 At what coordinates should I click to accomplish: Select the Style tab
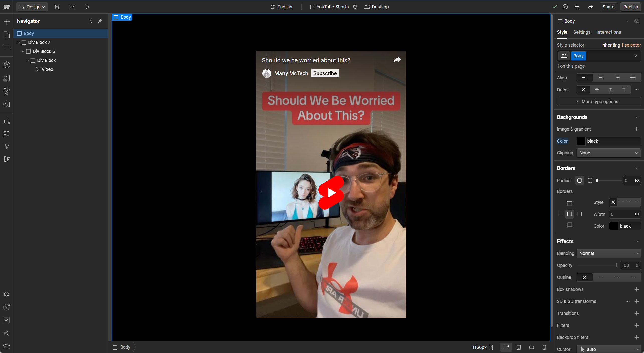pos(562,32)
